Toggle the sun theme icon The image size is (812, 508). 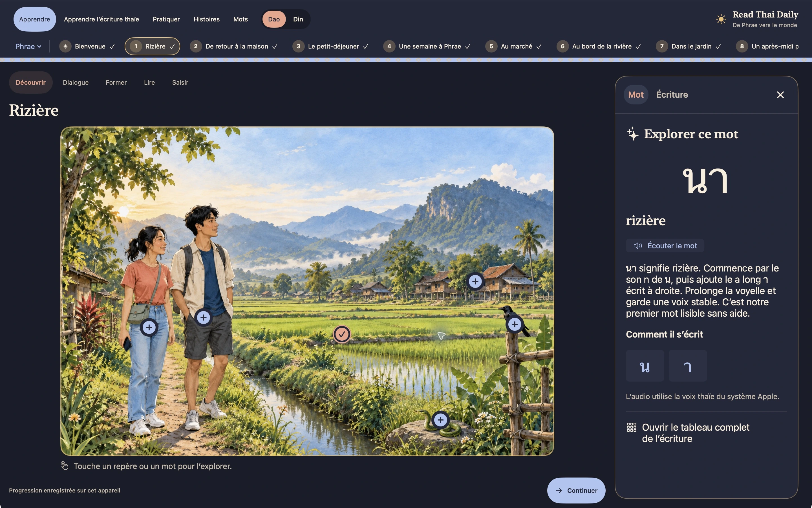coord(721,19)
